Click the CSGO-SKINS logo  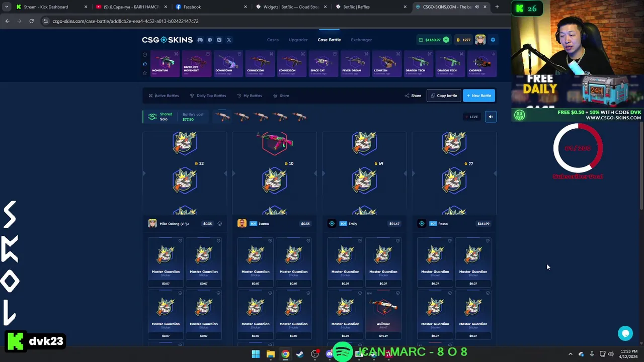[167, 40]
